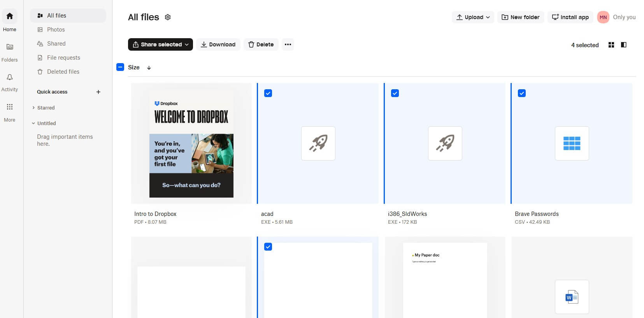Screen dimensions: 644x318
Task: Click the Only you sharing label
Action: click(624, 17)
